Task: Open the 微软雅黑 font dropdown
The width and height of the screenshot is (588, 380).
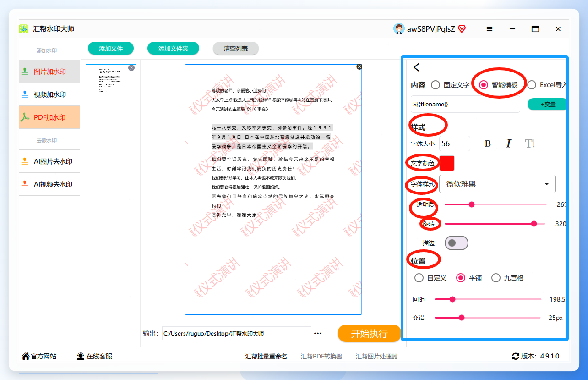Action: 497,184
